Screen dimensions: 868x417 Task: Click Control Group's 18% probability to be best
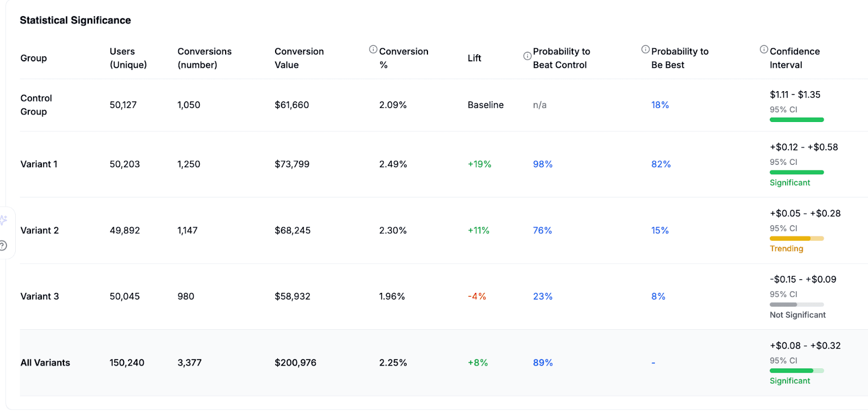point(660,105)
